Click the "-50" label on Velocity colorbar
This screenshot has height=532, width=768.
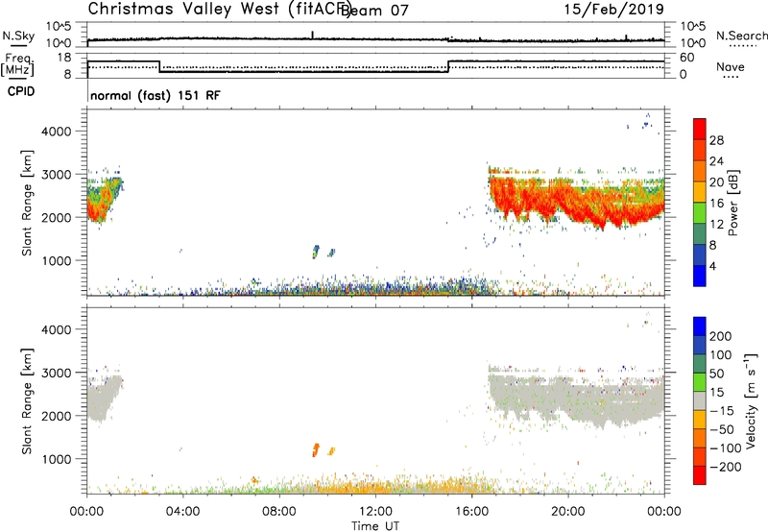coord(722,429)
